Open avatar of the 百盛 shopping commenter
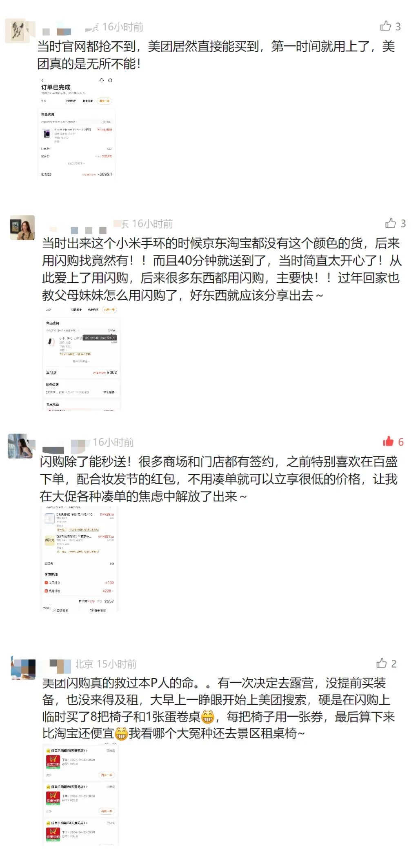The image size is (418, 868). point(20,446)
